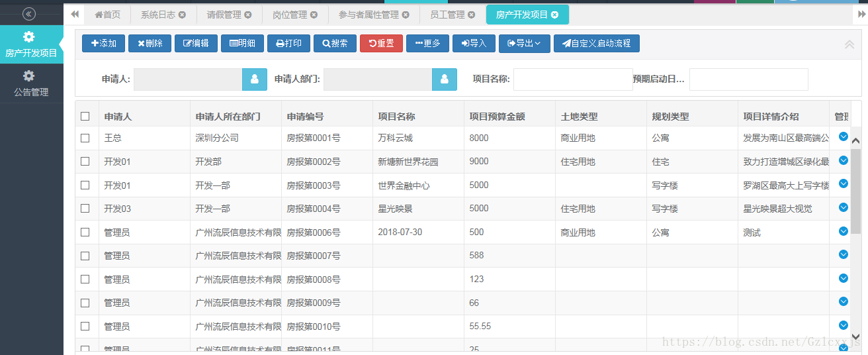Check the 房报第0003号 row checkbox
The height and width of the screenshot is (355, 868).
[x=85, y=185]
